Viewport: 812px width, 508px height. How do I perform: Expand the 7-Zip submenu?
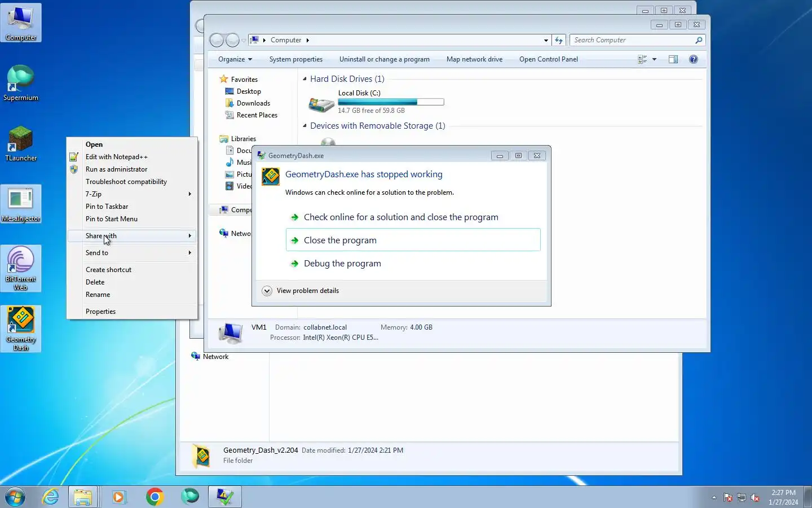(133, 194)
